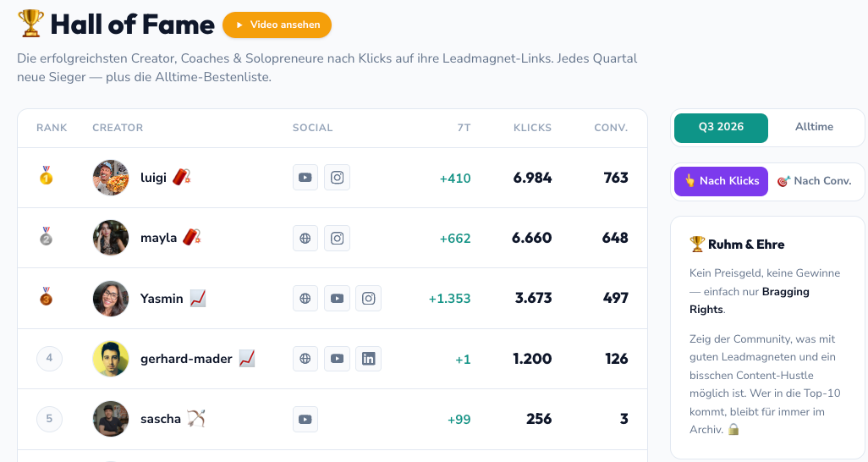Click the lock icon after Archiv
Image resolution: width=868 pixels, height=462 pixels.
[x=733, y=429]
